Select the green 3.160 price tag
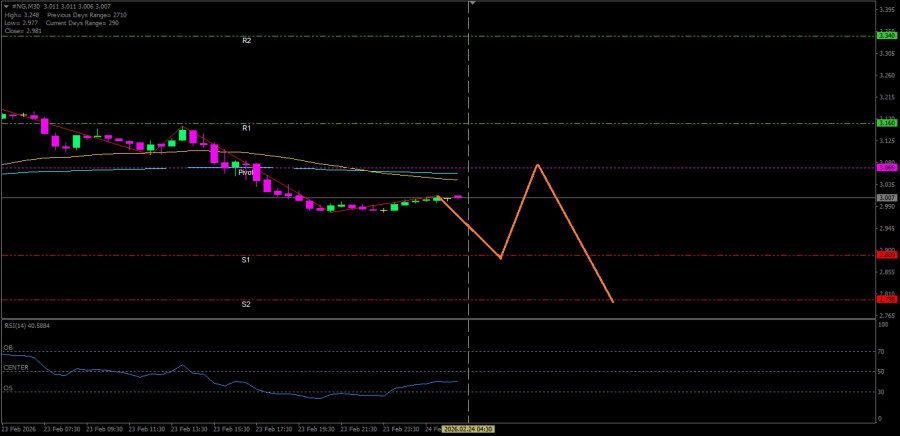The height and width of the screenshot is (436, 900). pos(886,123)
